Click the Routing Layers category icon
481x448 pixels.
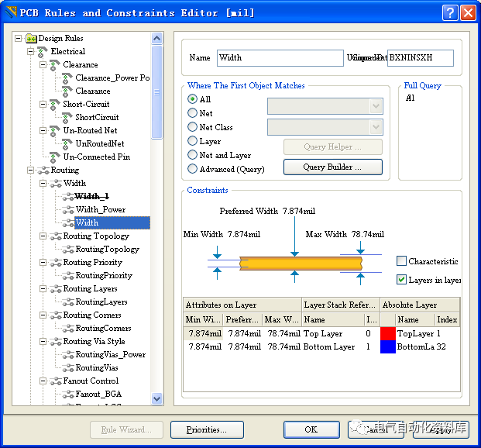(x=56, y=289)
